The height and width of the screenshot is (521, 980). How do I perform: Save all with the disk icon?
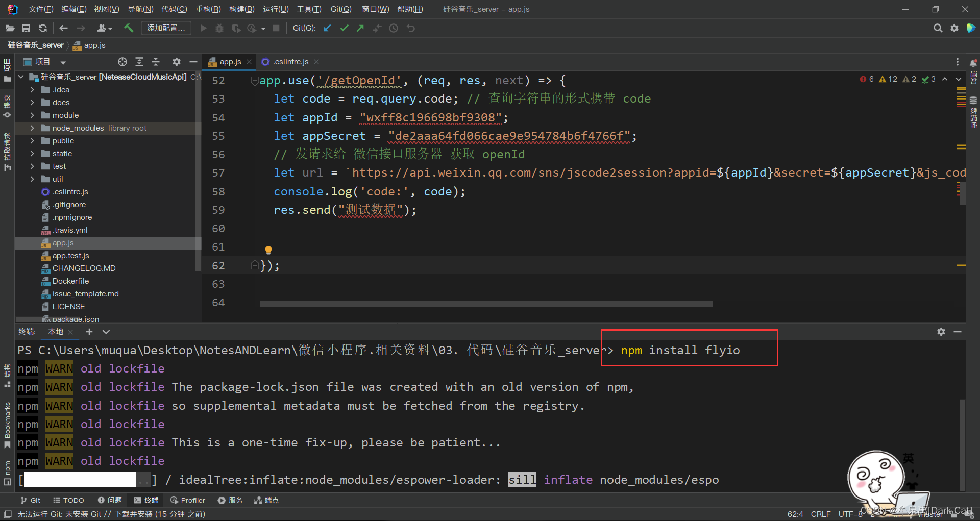tap(26, 28)
